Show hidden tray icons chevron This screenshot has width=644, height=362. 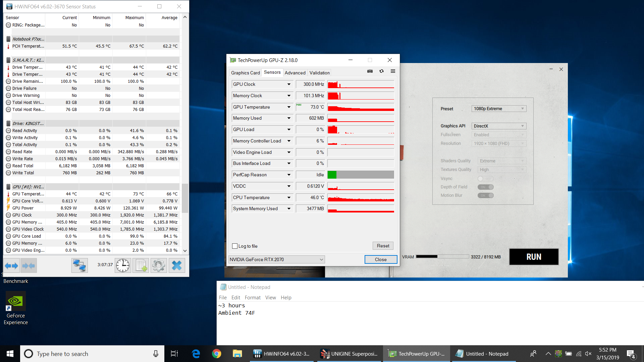548,354
